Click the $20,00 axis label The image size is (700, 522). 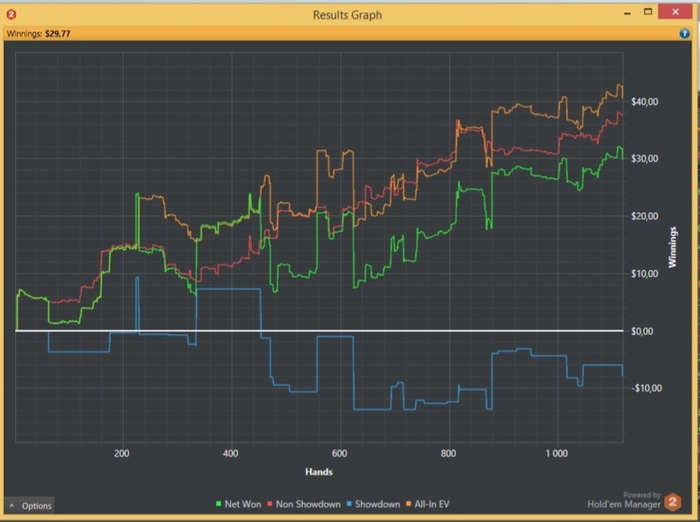click(x=644, y=216)
